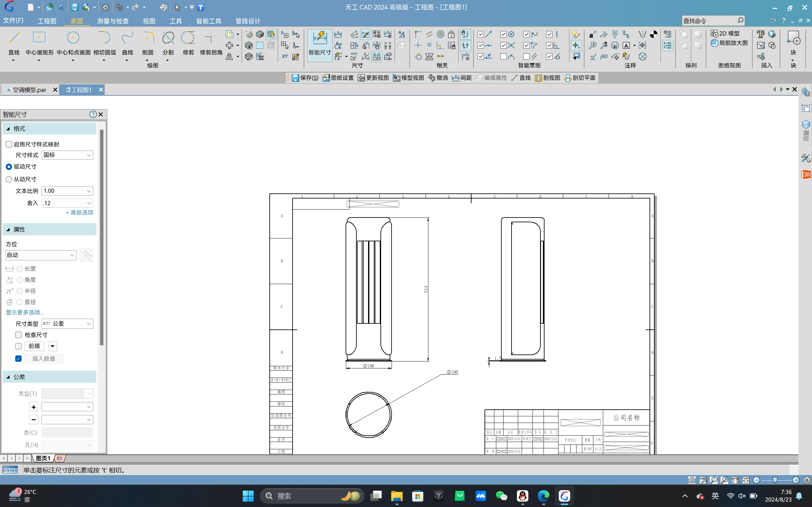812x507 pixels.
Task: Click the 模型视图 model view command
Action: [x=409, y=78]
